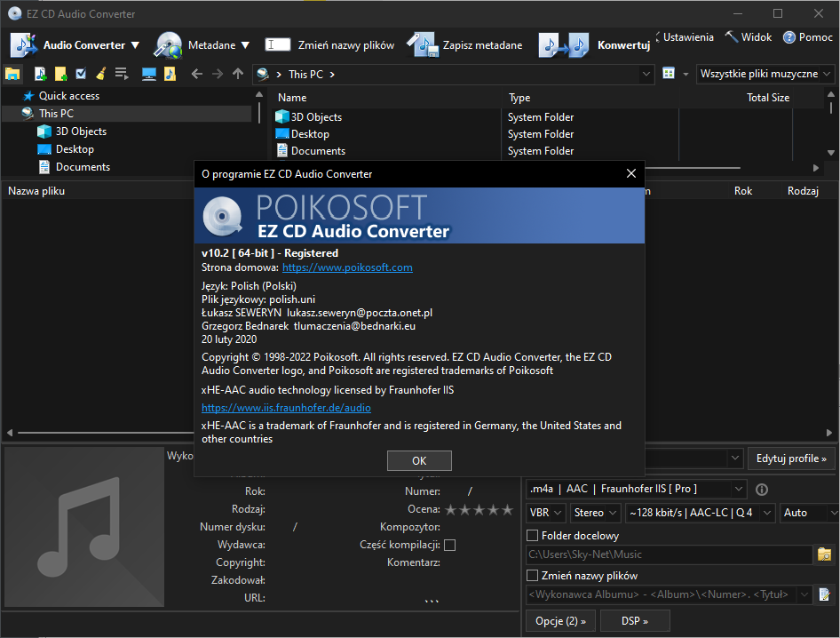The image size is (840, 638).
Task: Click the add folder icon
Action: 60,74
